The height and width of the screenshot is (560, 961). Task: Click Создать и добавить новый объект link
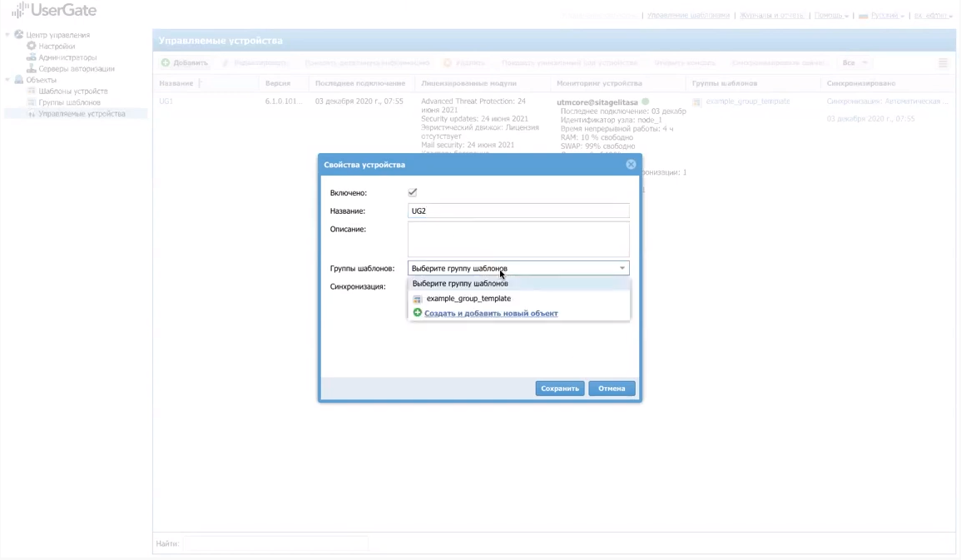(x=491, y=313)
